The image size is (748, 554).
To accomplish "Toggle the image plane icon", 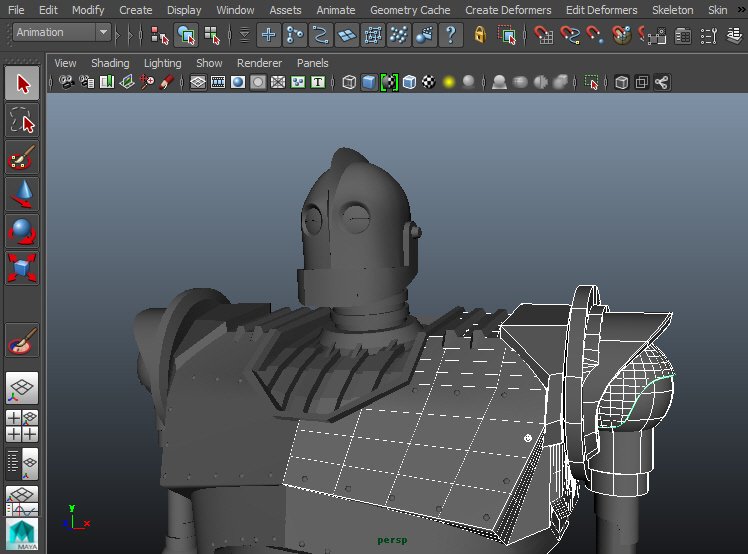I will coord(126,82).
